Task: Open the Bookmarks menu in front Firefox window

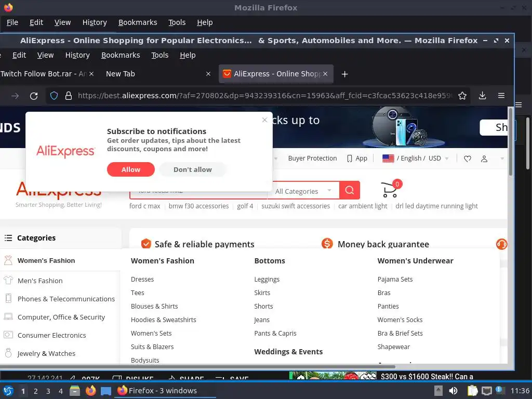Action: tap(121, 55)
